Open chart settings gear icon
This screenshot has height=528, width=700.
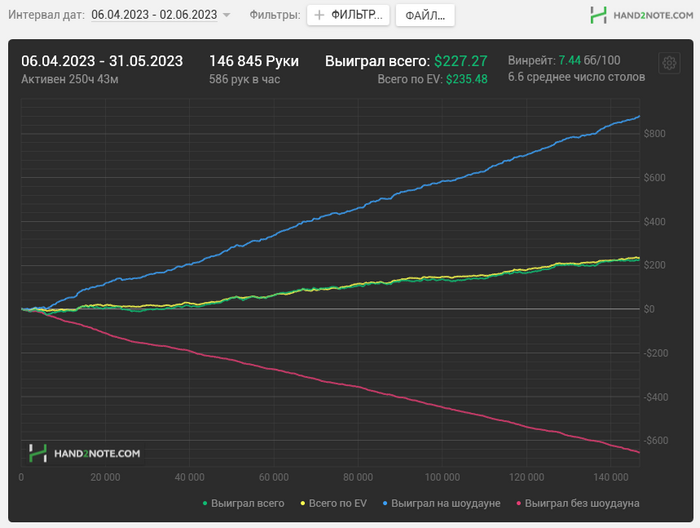click(x=669, y=63)
